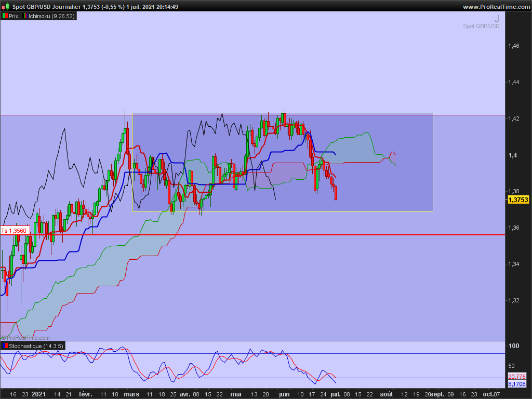This screenshot has width=532, height=399.
Task: Click the www.ProRealTime.com link
Action: pyautogui.click(x=495, y=7)
